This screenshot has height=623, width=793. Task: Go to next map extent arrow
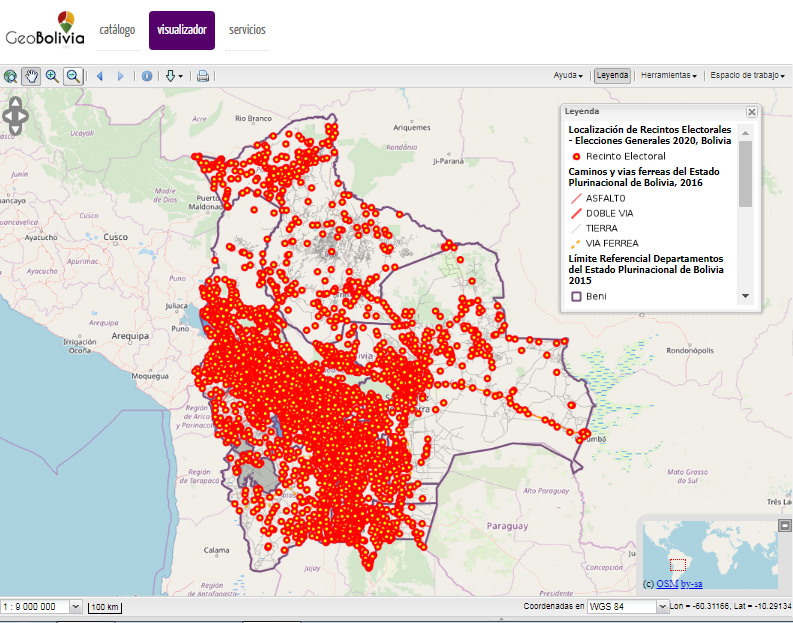[x=120, y=76]
